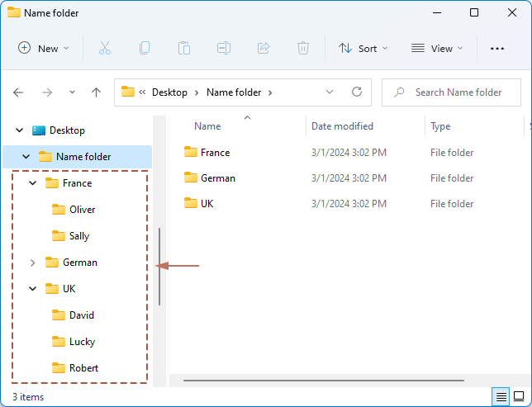Click the Rename icon in toolbar
The height and width of the screenshot is (407, 532).
pyautogui.click(x=224, y=49)
